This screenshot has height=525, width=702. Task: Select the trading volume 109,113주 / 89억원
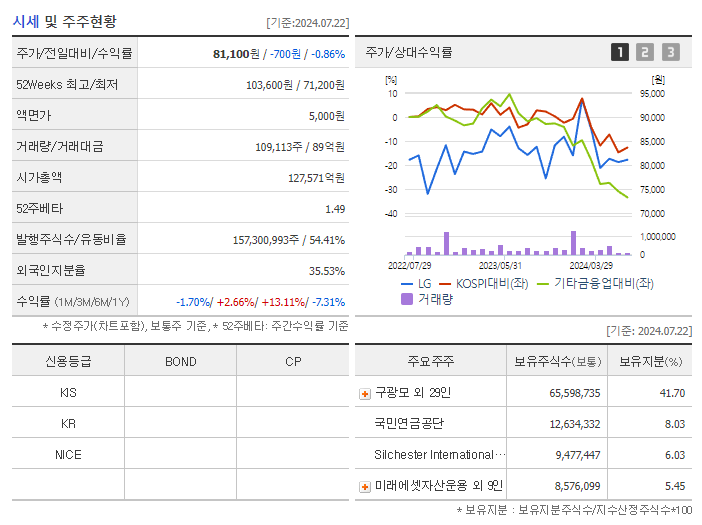point(300,147)
